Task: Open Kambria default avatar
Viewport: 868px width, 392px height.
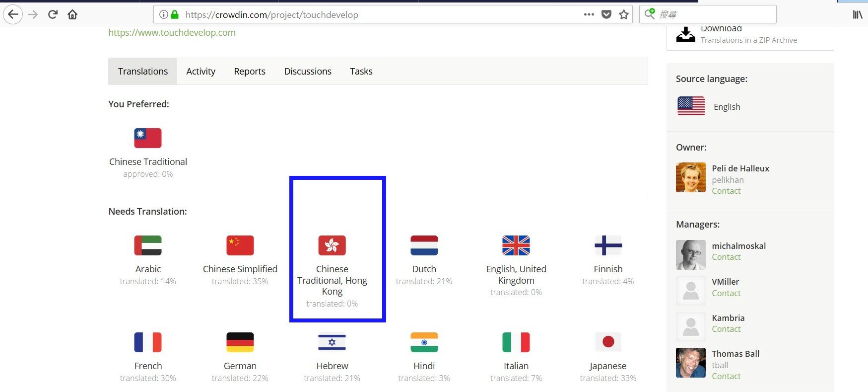Action: [x=691, y=327]
